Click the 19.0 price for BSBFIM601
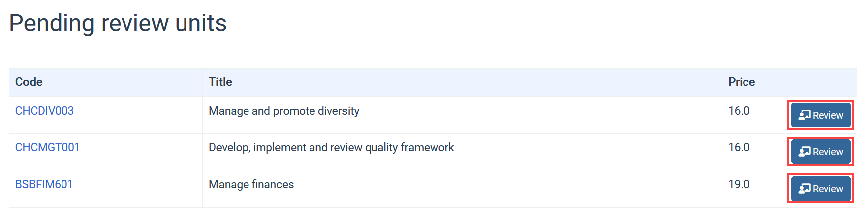 [739, 184]
